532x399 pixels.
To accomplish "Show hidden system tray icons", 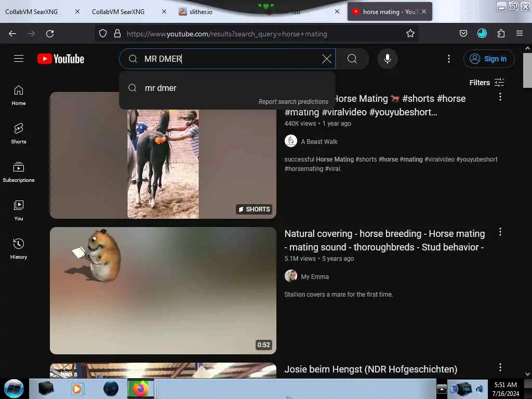I will (442, 389).
